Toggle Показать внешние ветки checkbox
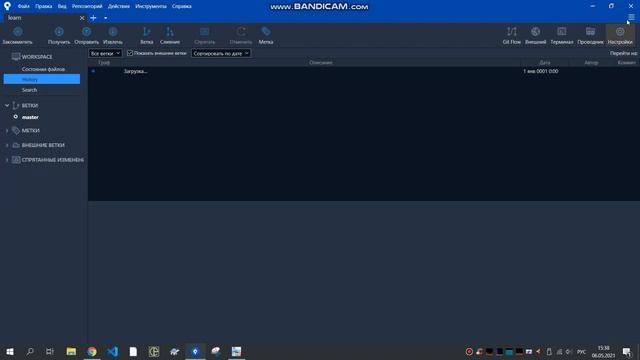640x360 pixels. coord(130,53)
